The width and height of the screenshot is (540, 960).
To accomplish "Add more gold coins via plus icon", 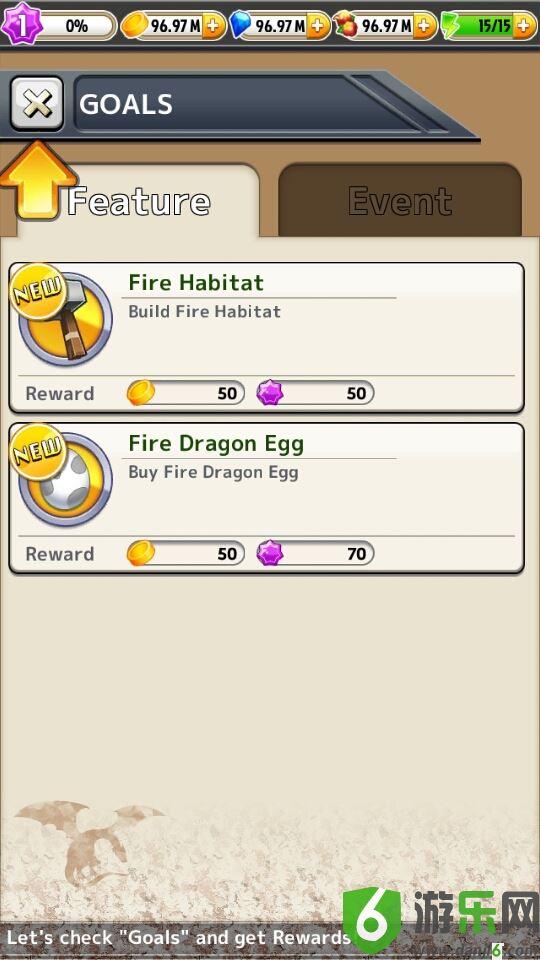I will [x=214, y=26].
